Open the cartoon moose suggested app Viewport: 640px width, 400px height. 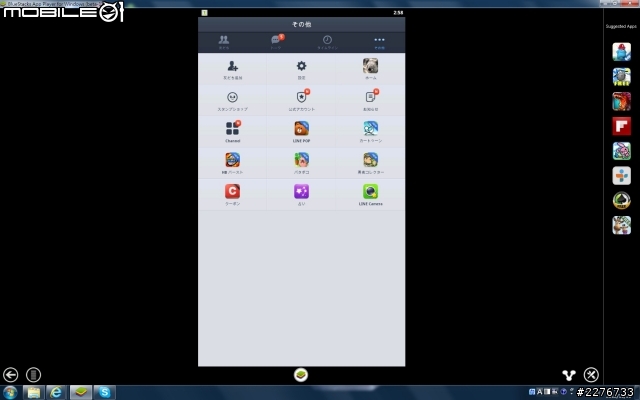click(x=621, y=225)
